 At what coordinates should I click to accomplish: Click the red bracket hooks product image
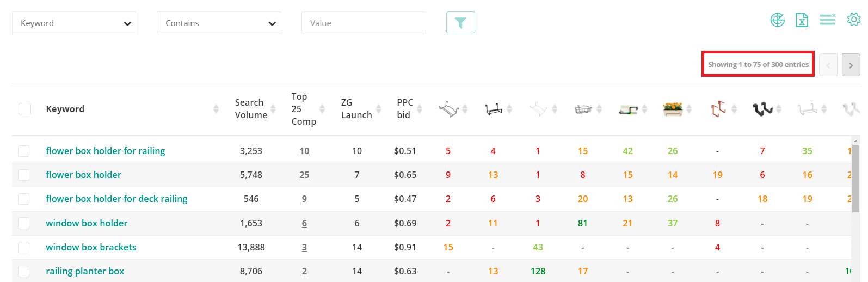(718, 109)
